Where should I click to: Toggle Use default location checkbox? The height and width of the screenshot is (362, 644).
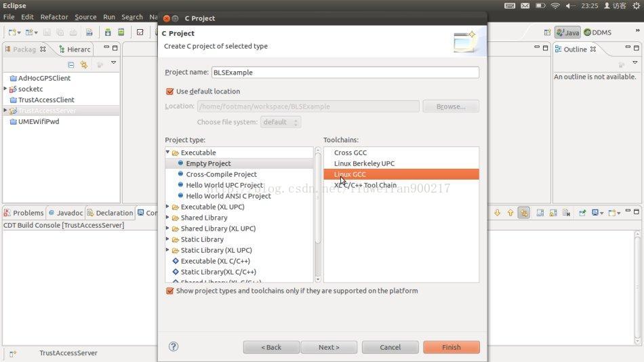(x=169, y=92)
